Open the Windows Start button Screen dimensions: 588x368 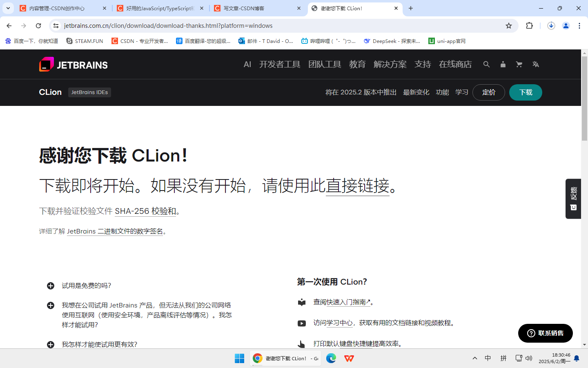coord(239,359)
